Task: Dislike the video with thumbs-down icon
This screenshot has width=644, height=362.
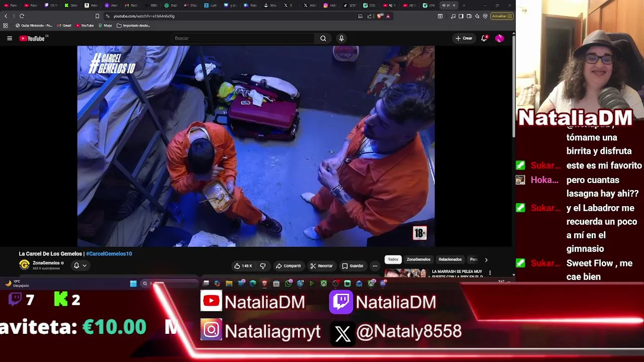Action: [x=263, y=266]
